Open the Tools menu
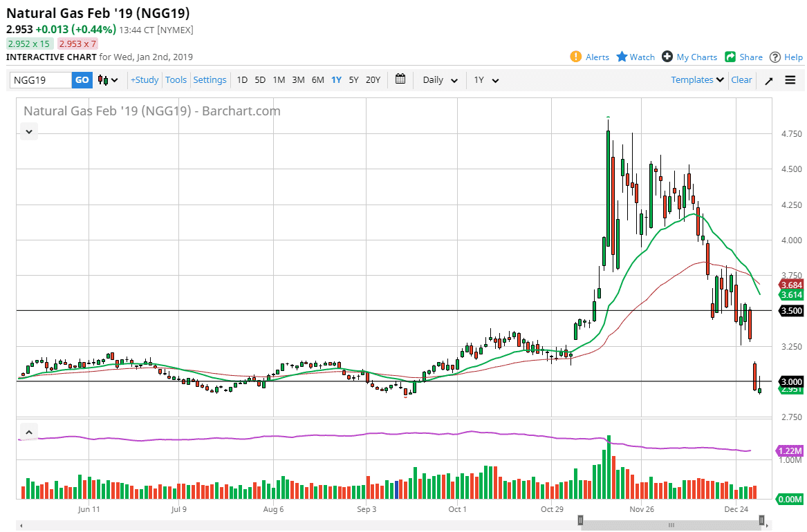This screenshot has width=807, height=532. [x=176, y=79]
